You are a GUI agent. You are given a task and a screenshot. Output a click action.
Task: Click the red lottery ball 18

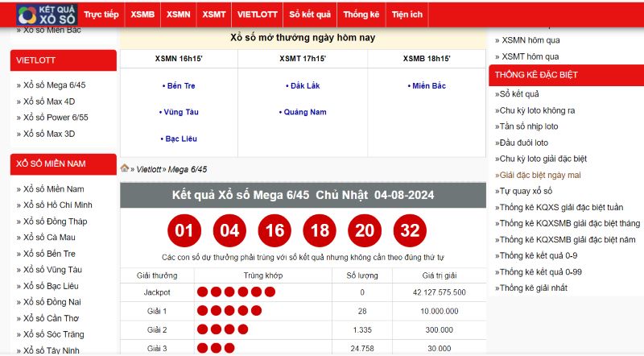point(320,231)
